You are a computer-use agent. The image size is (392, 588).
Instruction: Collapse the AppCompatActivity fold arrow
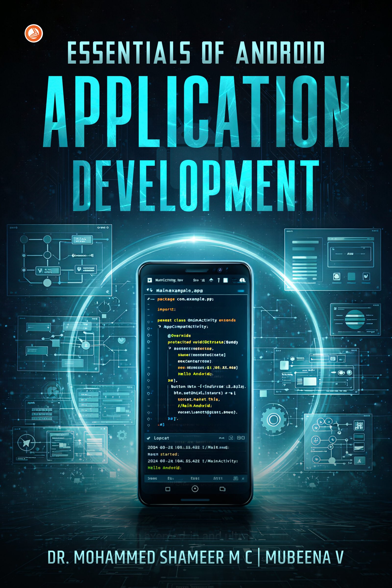(159, 327)
